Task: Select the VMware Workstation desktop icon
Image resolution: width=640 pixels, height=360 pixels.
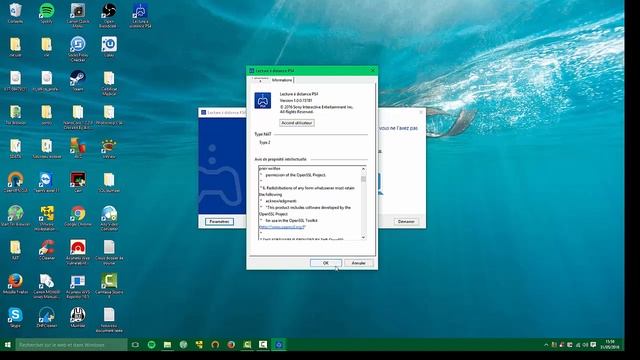Action: [x=47, y=218]
